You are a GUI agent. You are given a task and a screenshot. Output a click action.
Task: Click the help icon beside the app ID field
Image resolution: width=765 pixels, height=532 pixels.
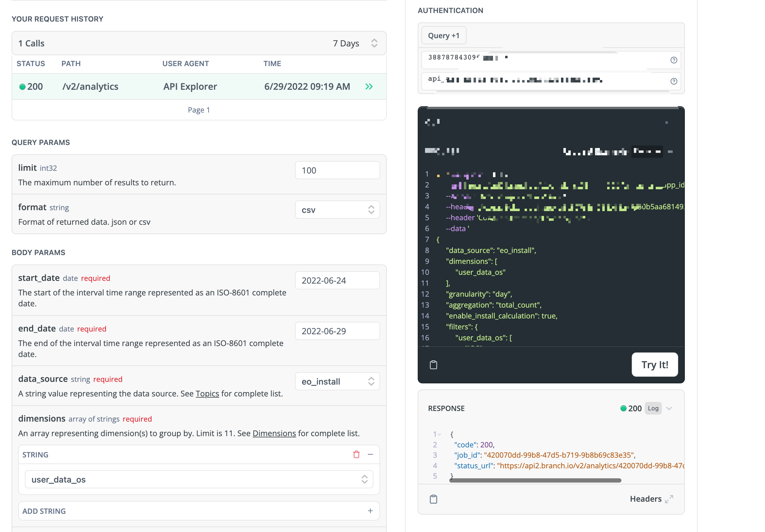click(673, 60)
